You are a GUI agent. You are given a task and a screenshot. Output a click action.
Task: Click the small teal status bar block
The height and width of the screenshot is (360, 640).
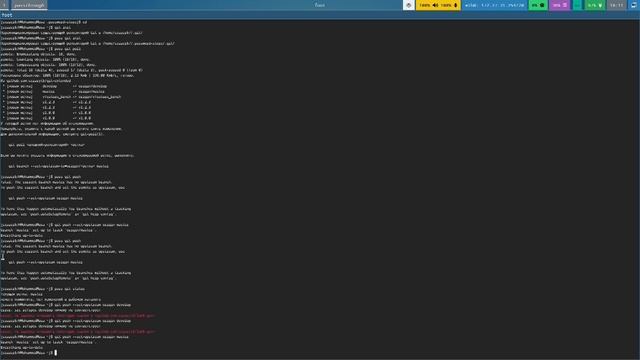click(x=577, y=5)
